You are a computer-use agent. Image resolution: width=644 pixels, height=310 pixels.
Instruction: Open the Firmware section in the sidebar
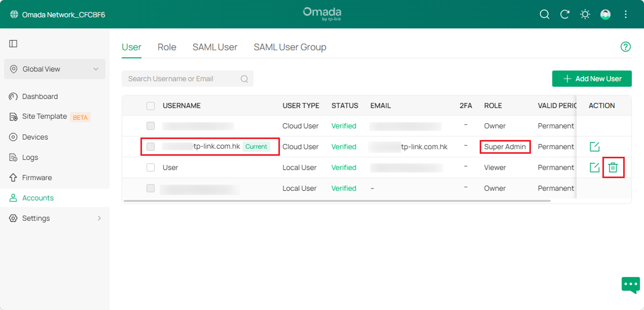[37, 177]
